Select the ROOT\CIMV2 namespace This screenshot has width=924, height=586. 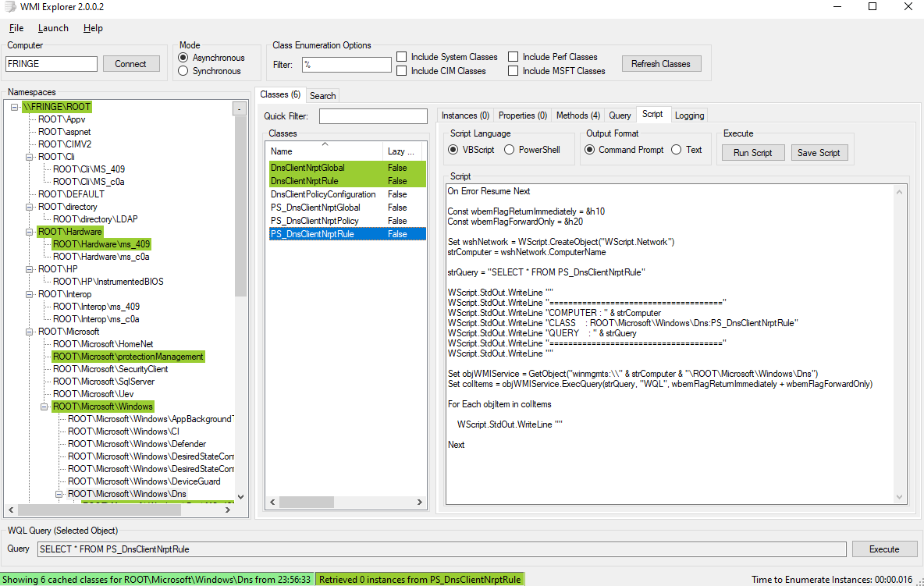coord(65,144)
